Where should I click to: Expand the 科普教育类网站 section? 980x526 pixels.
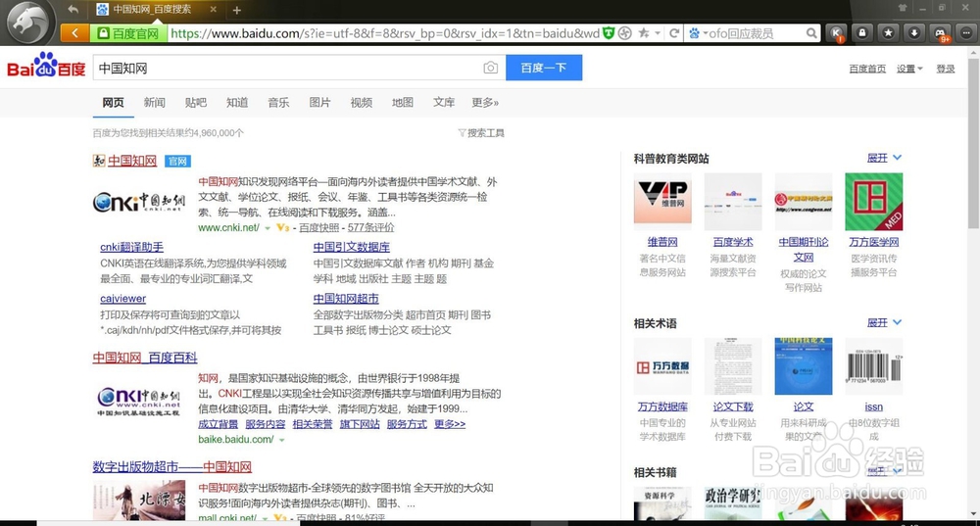884,158
